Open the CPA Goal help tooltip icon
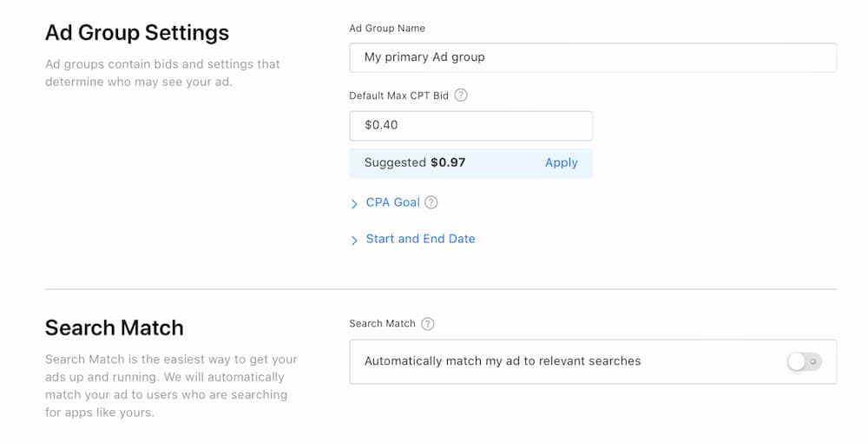Screen dimensions: 868x443 (x=431, y=202)
